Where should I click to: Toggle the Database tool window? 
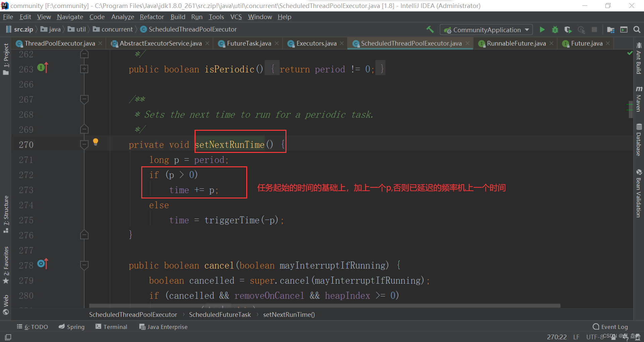click(639, 140)
